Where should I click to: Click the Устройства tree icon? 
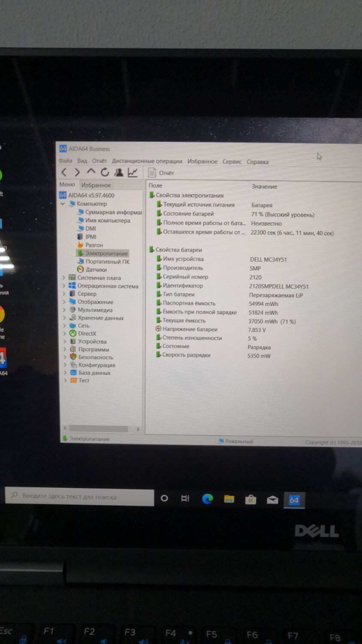(x=73, y=341)
